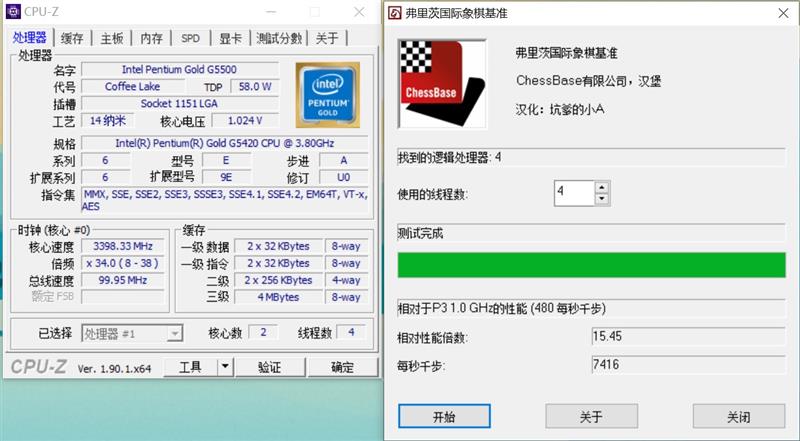
Task: Click the 步进 value A
Action: point(343,160)
